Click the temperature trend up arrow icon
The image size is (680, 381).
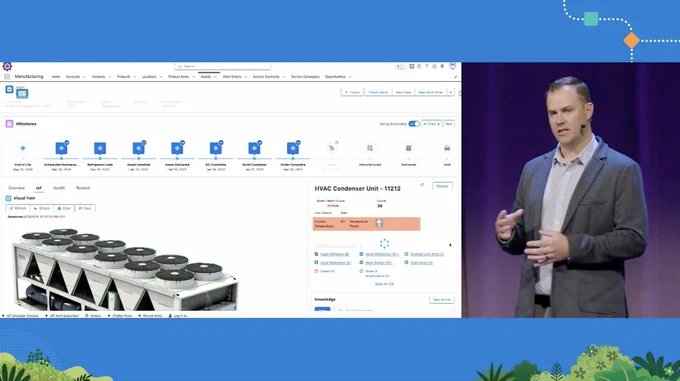(x=379, y=223)
